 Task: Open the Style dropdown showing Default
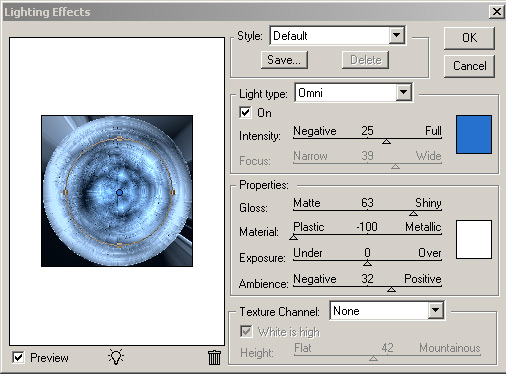[338, 35]
